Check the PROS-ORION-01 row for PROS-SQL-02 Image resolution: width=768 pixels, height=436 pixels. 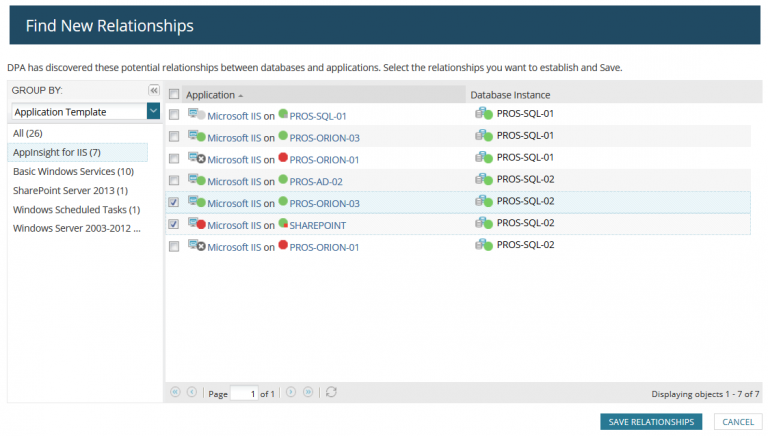(174, 246)
